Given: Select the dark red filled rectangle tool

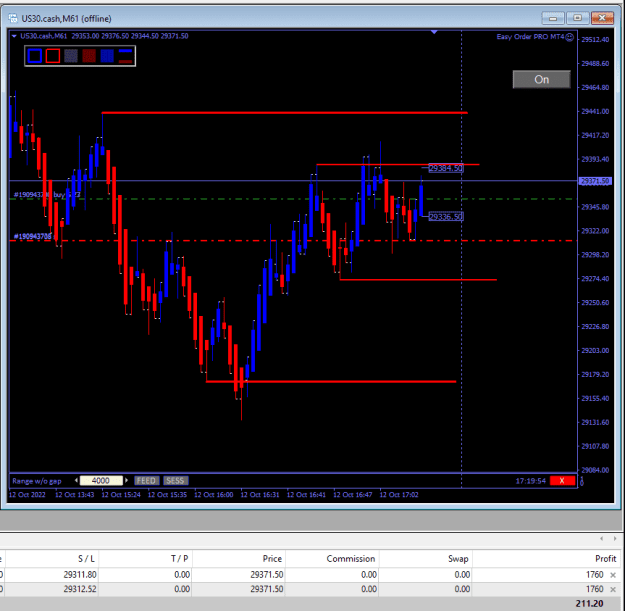Looking at the screenshot, I should click(89, 56).
